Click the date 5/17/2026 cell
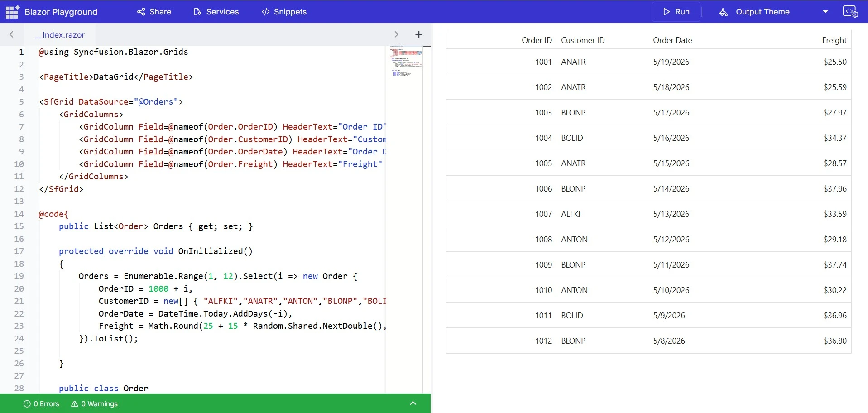The width and height of the screenshot is (868, 413). coord(695,112)
